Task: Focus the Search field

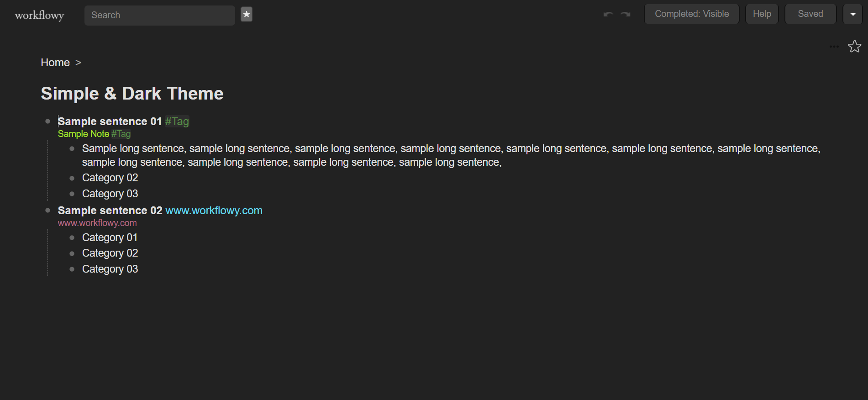Action: (160, 15)
